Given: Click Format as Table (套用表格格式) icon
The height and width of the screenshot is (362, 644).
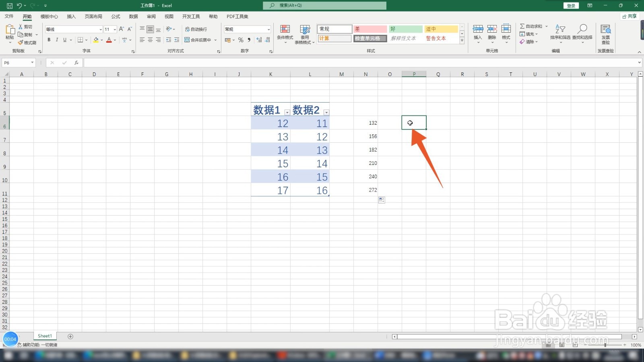Looking at the screenshot, I should (x=305, y=29).
